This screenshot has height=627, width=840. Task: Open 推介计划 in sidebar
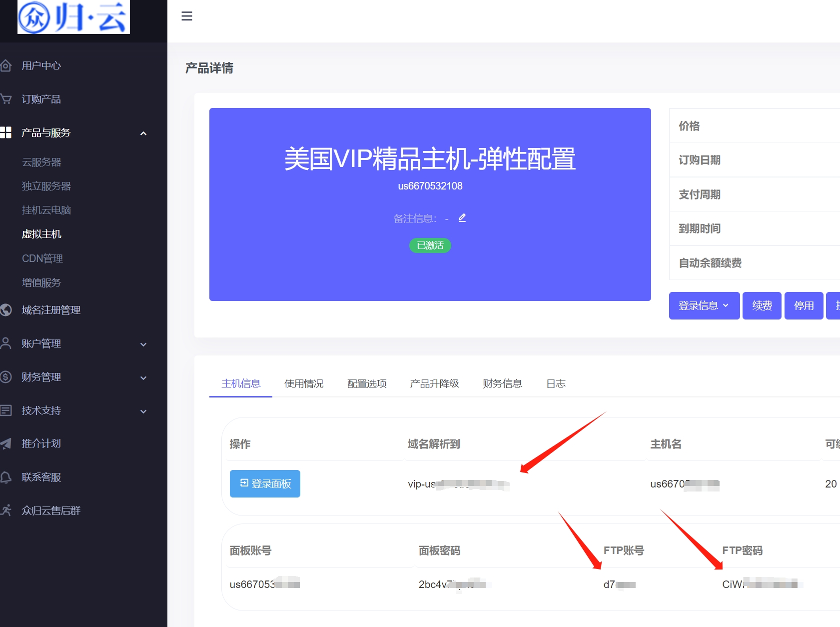(41, 443)
